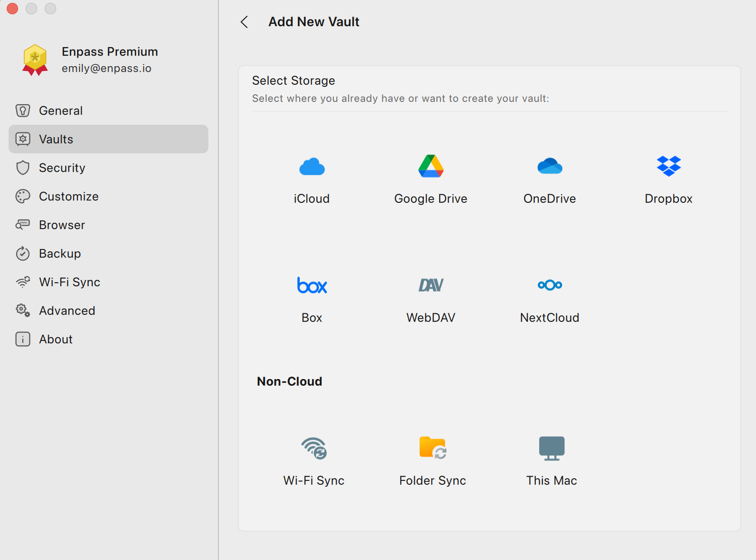Viewport: 756px width, 560px height.
Task: Click the Advanced gears sidebar icon
Action: coord(23,310)
